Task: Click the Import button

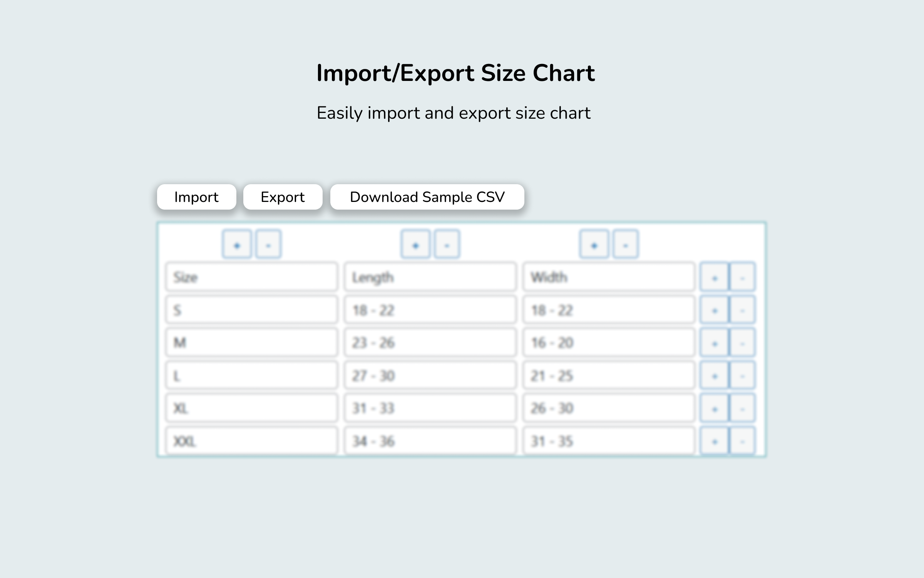Action: pos(196,197)
